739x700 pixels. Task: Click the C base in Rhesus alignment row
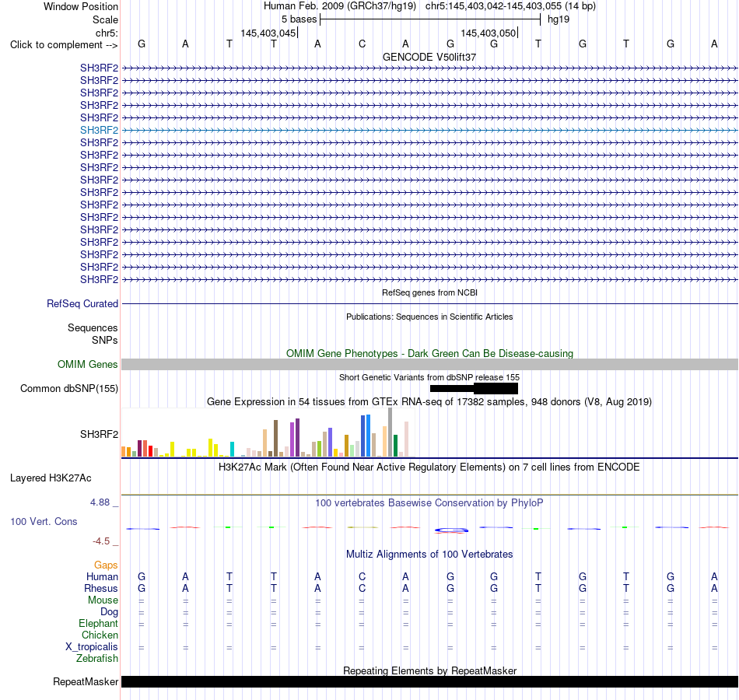tap(362, 588)
